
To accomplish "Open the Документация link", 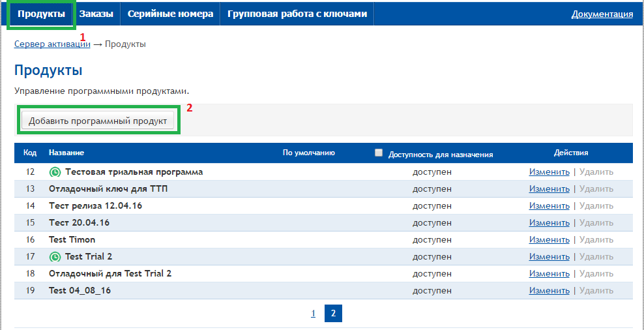I will coord(602,14).
